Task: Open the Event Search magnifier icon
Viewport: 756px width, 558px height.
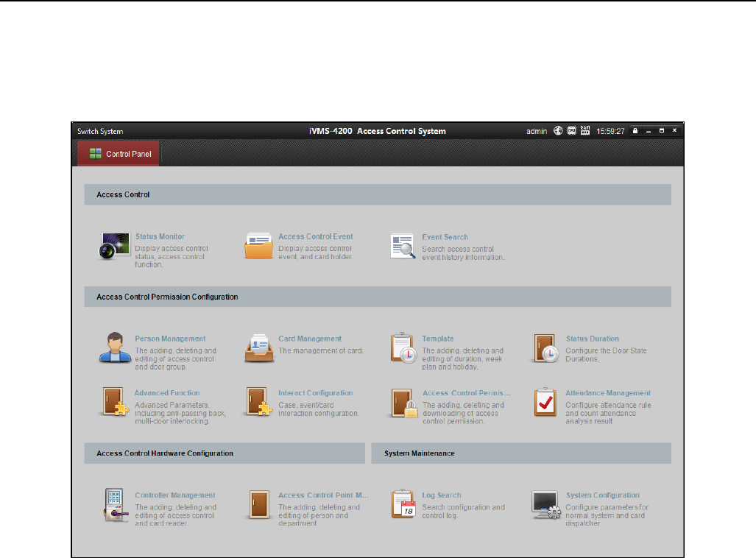Action: click(403, 246)
